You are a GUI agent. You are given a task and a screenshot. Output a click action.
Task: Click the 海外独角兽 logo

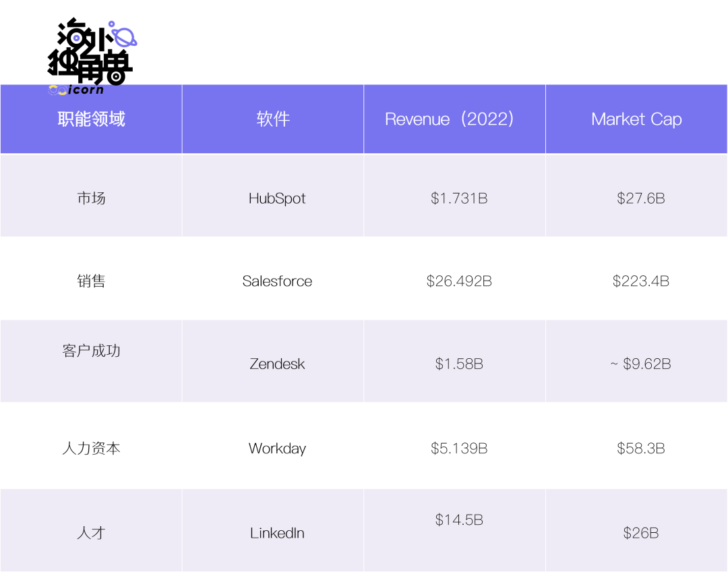(x=92, y=57)
